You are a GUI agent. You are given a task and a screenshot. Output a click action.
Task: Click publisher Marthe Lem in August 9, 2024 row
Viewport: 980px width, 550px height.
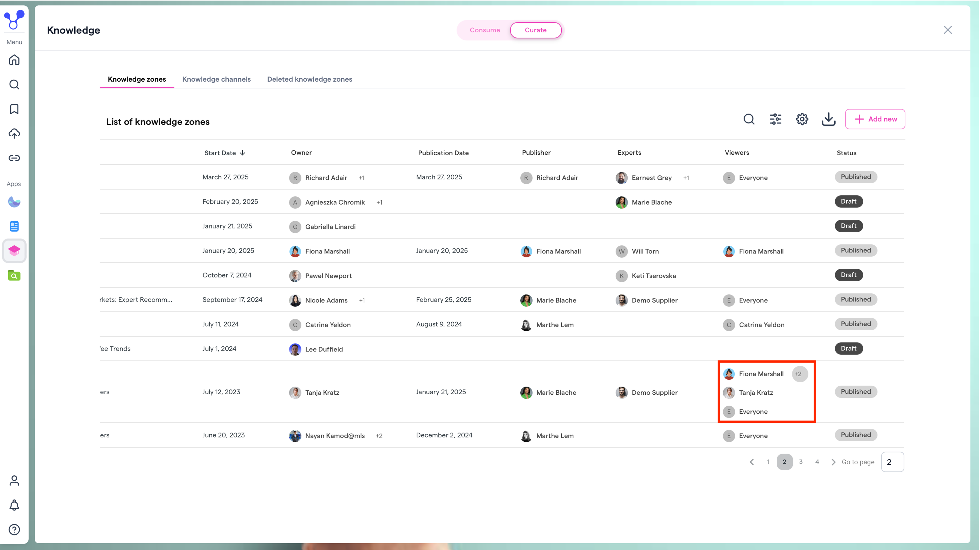click(x=547, y=325)
